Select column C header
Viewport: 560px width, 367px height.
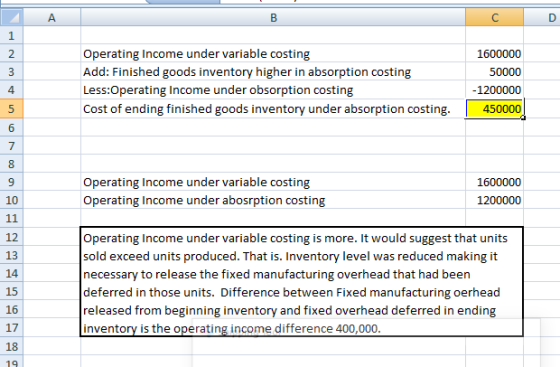click(495, 17)
